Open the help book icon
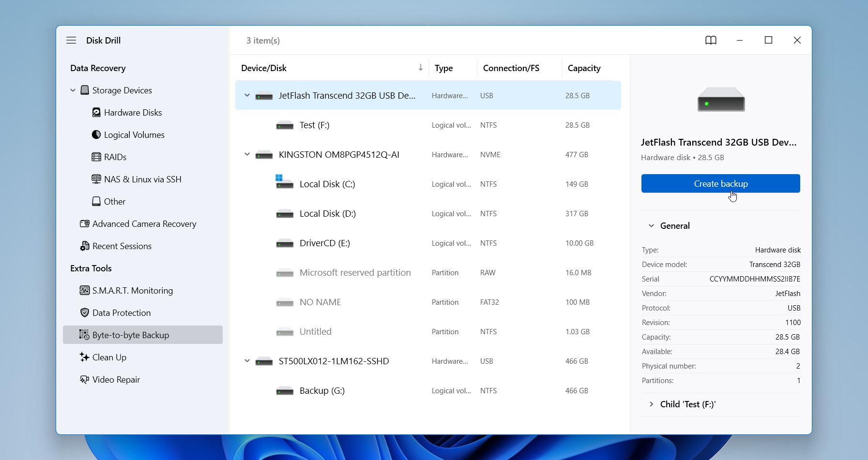This screenshot has height=460, width=868. pyautogui.click(x=711, y=40)
